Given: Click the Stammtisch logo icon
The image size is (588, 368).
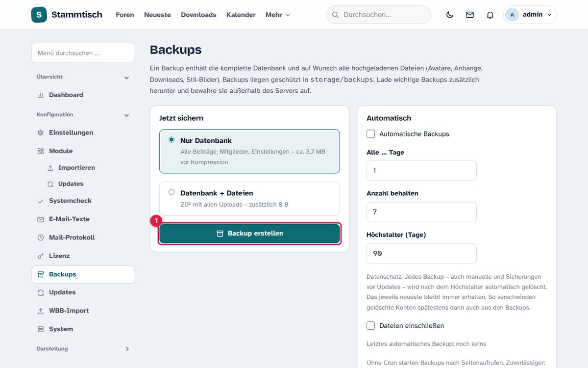Looking at the screenshot, I should click(39, 15).
